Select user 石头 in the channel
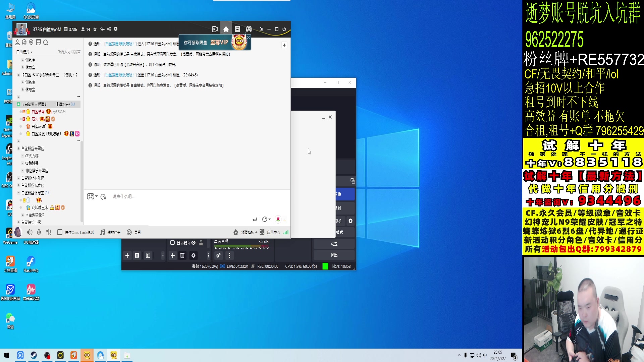The width and height of the screenshot is (644, 362). [x=35, y=119]
